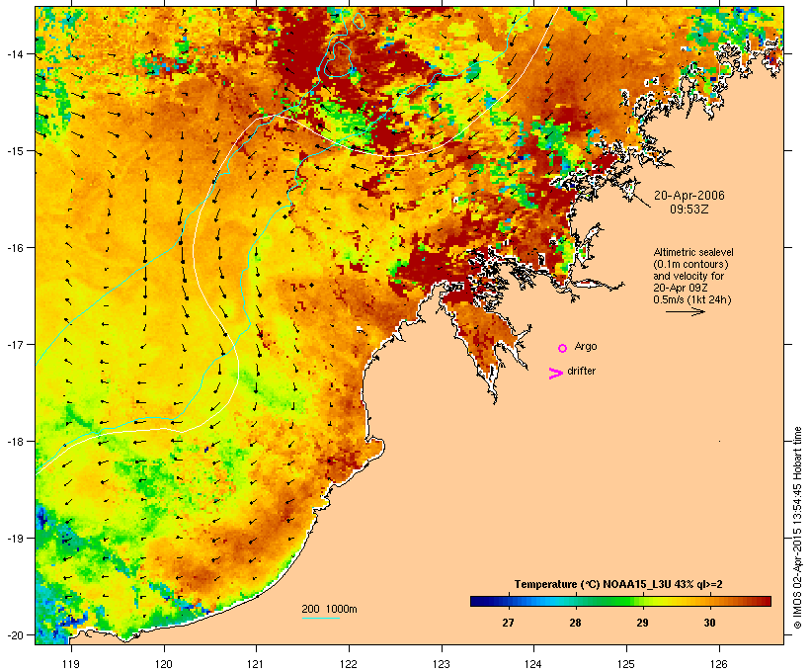The width and height of the screenshot is (810, 672).
Task: Click latitude axis label '-15'
Action: 14,151
